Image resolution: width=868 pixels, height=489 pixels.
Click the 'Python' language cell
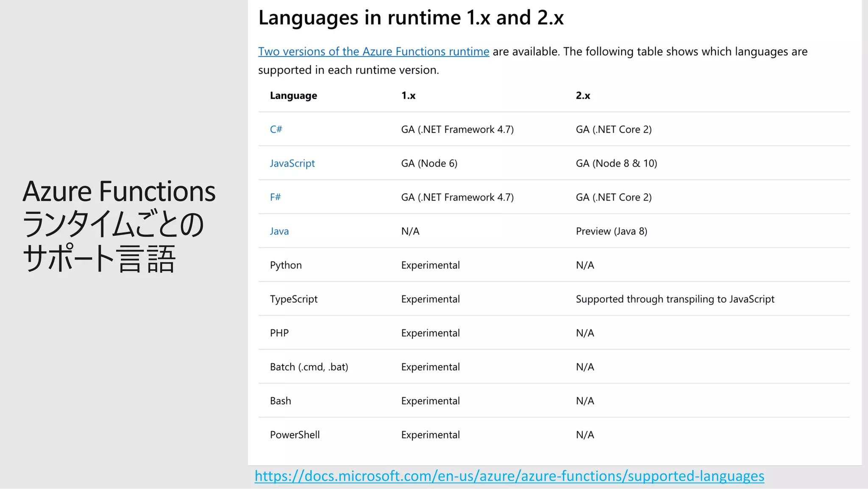(x=286, y=265)
